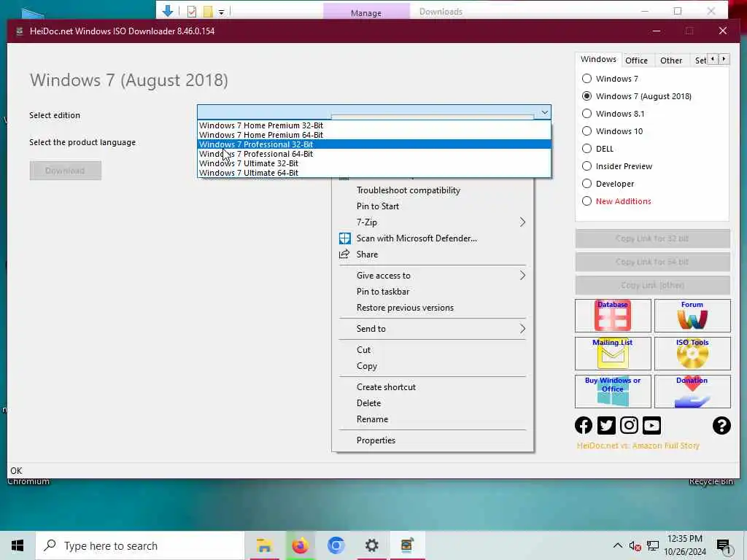The image size is (747, 560).
Task: Click the Share icon in context menu
Action: [344, 254]
